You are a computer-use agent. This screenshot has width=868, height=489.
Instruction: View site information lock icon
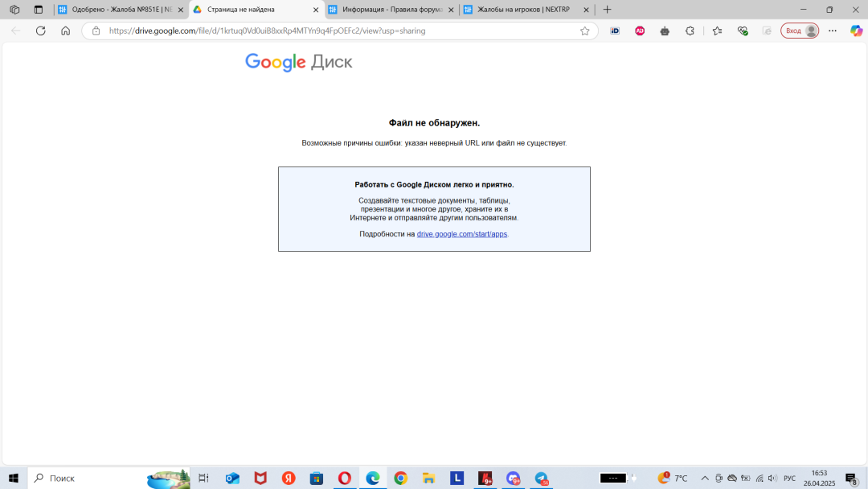[x=96, y=31]
